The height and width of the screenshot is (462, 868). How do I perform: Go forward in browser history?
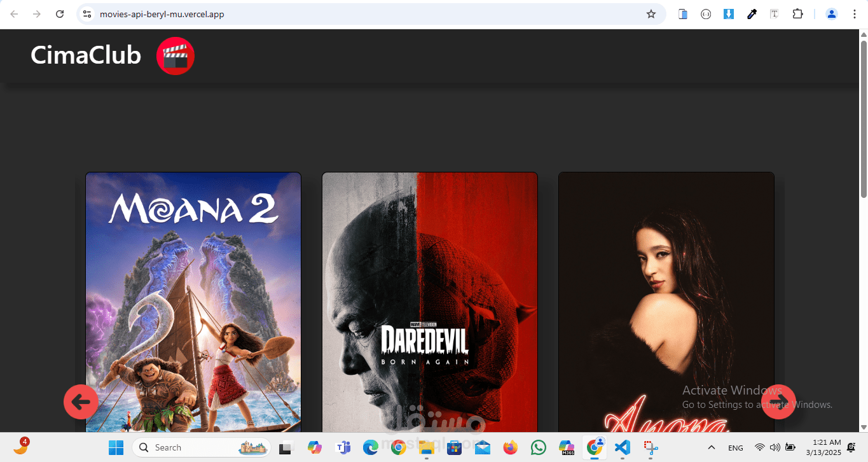click(37, 14)
